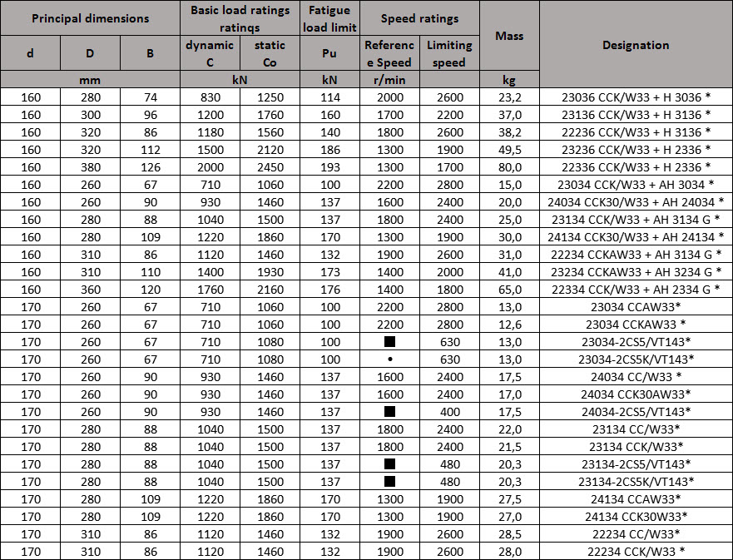The width and height of the screenshot is (733, 560).
Task: Click the black square in 23134-2CS5K/VT143 row
Action: click(389, 481)
